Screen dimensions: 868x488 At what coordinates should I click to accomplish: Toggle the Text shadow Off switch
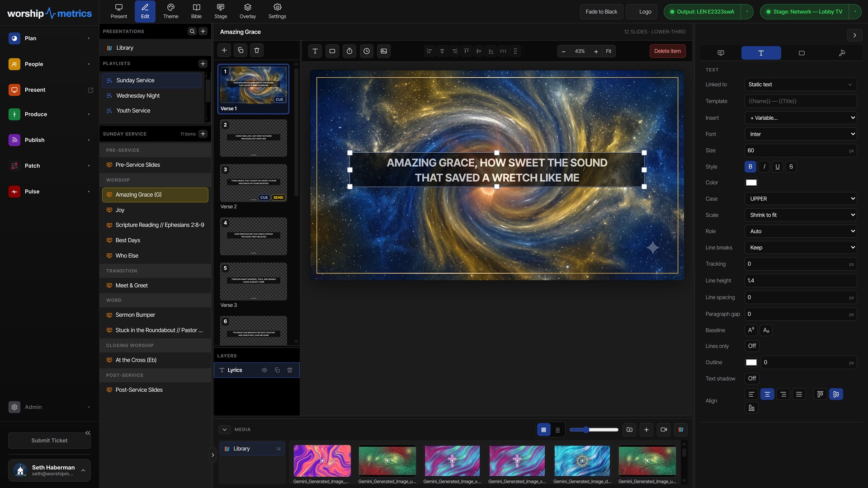pos(752,379)
